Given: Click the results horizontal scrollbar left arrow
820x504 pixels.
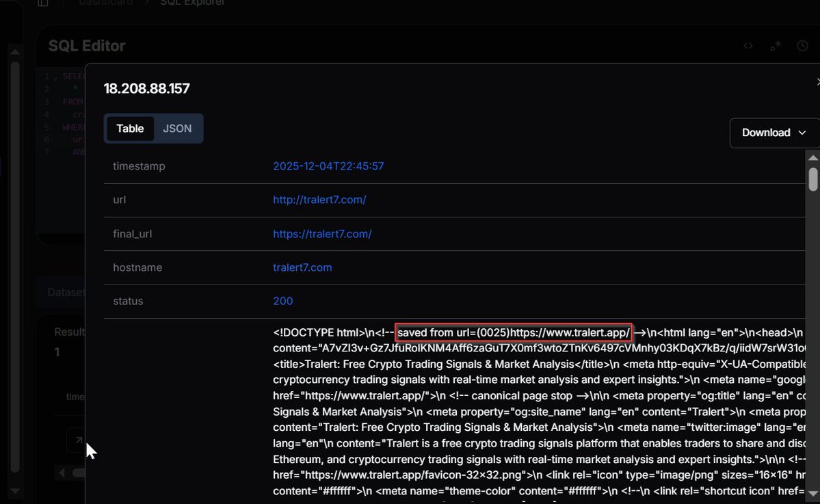Looking at the screenshot, I should pyautogui.click(x=62, y=473).
